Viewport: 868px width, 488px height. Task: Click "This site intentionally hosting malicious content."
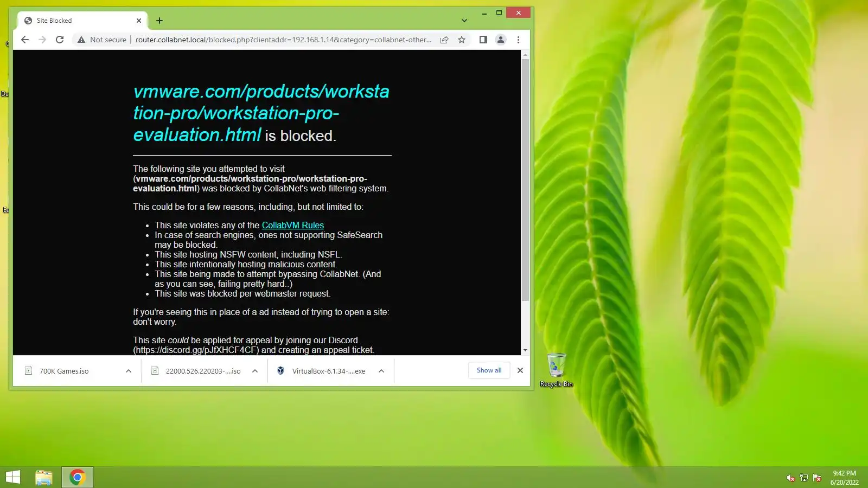coord(246,264)
